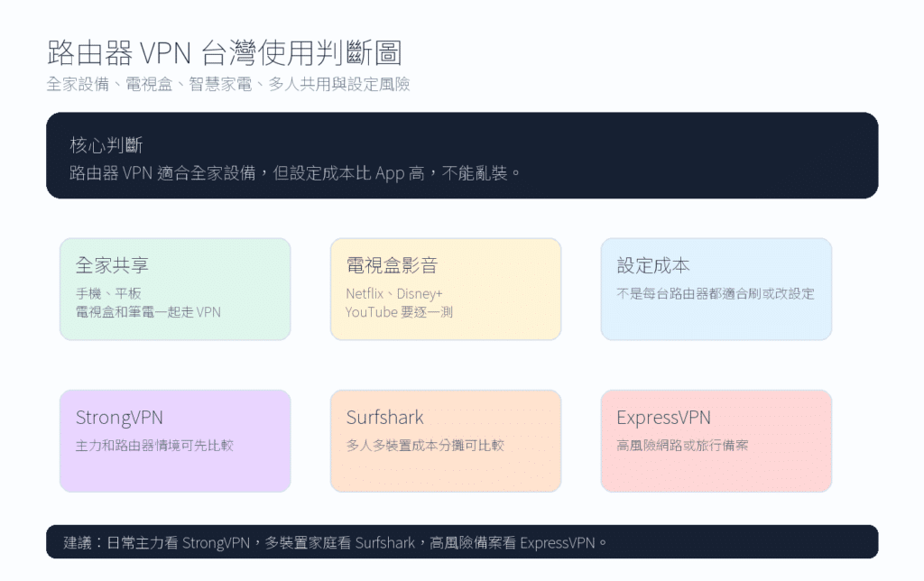The image size is (924, 581).
Task: Select the sentence 路由器 VPN 適合全家設備
Action: coord(295,173)
